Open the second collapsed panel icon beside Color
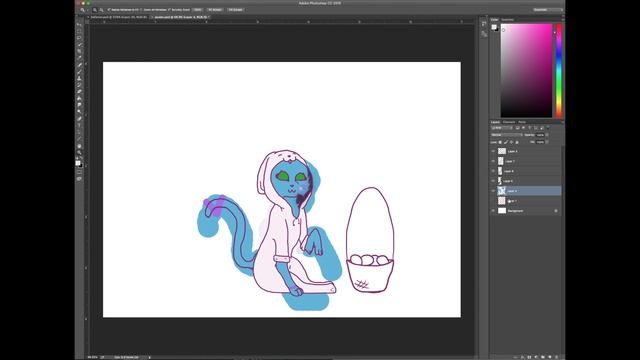 click(x=484, y=34)
